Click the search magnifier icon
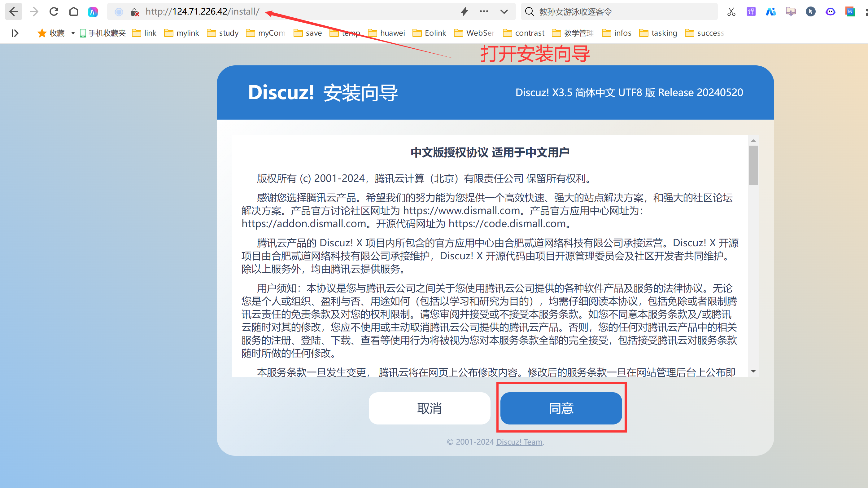The height and width of the screenshot is (488, 868). pos(529,12)
